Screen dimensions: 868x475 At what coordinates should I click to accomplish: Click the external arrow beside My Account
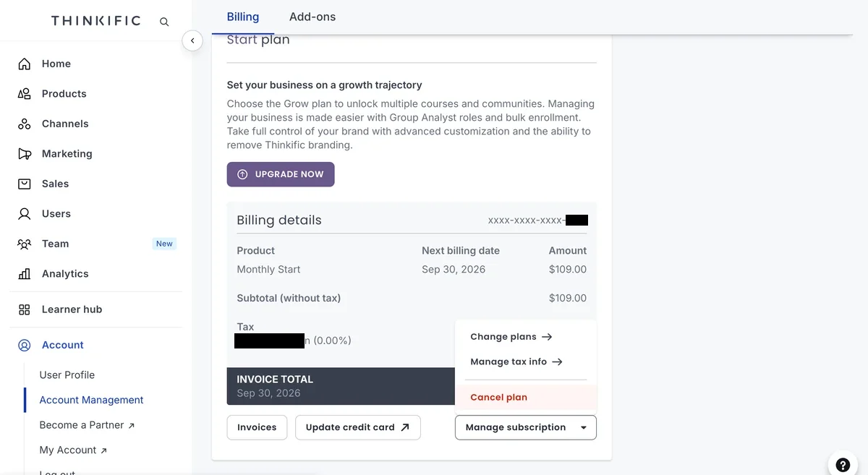tap(103, 451)
